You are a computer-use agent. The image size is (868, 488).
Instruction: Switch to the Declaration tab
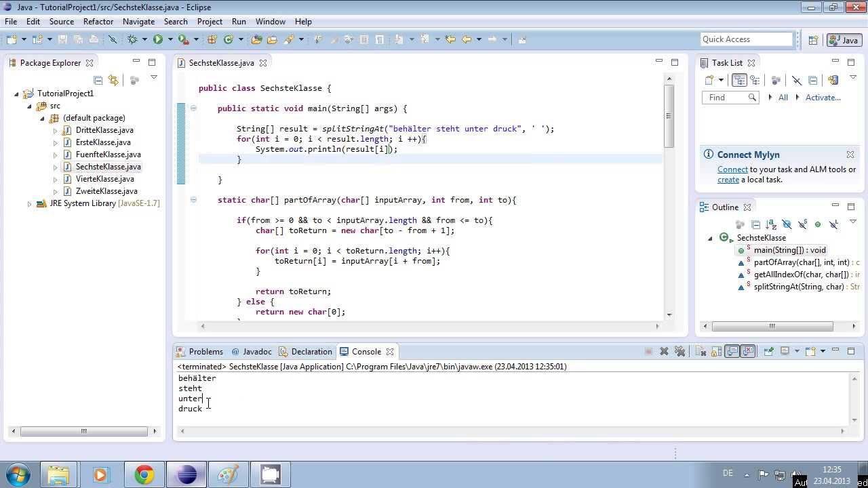pyautogui.click(x=306, y=352)
